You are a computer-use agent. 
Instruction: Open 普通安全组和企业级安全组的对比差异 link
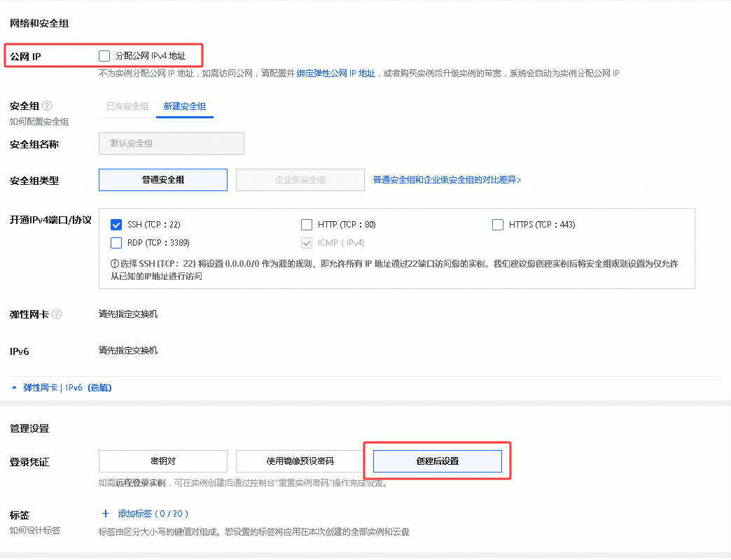(447, 180)
